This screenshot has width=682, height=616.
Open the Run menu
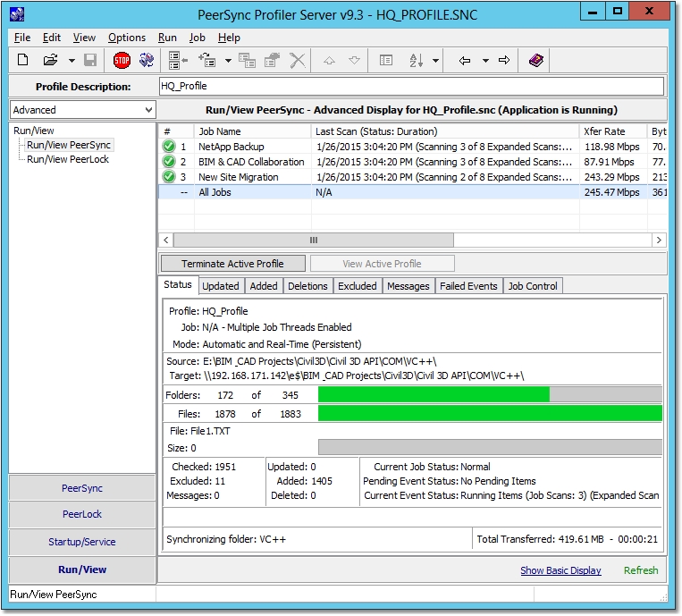167,38
